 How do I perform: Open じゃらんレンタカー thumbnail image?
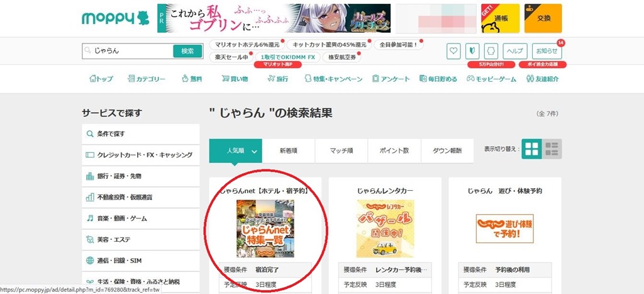pyautogui.click(x=386, y=229)
